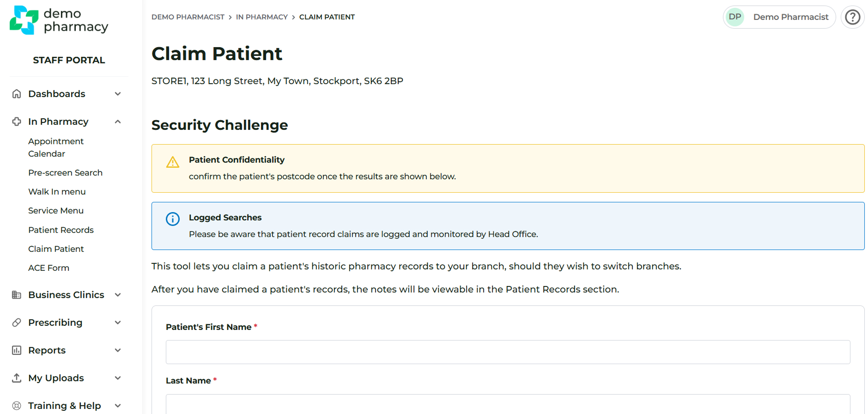Go to Pre-screen Search

pyautogui.click(x=65, y=173)
